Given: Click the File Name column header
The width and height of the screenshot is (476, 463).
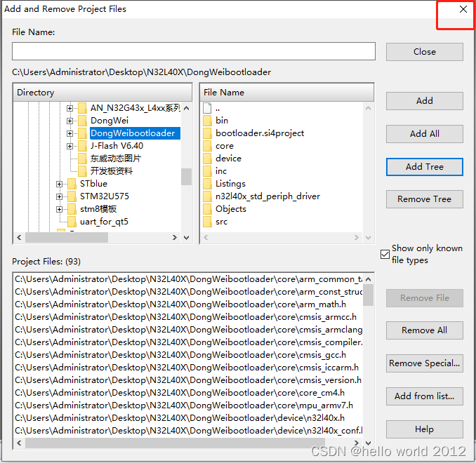Looking at the screenshot, I should (287, 92).
